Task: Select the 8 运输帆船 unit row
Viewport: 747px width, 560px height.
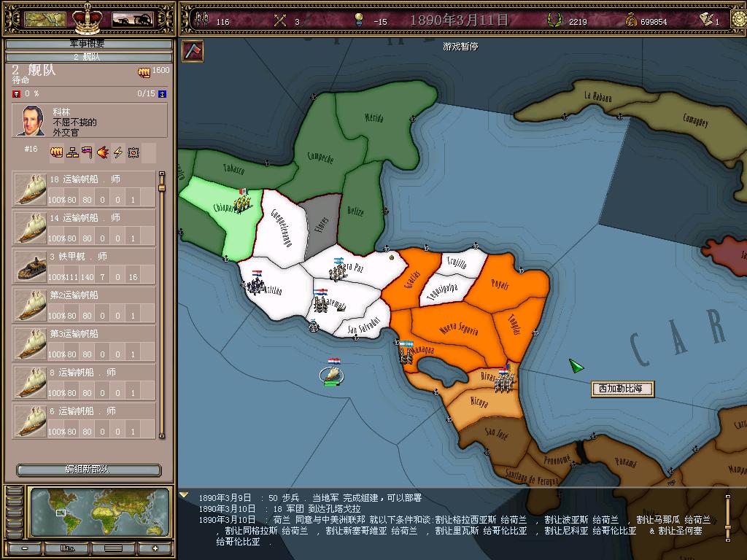Action: point(84,382)
